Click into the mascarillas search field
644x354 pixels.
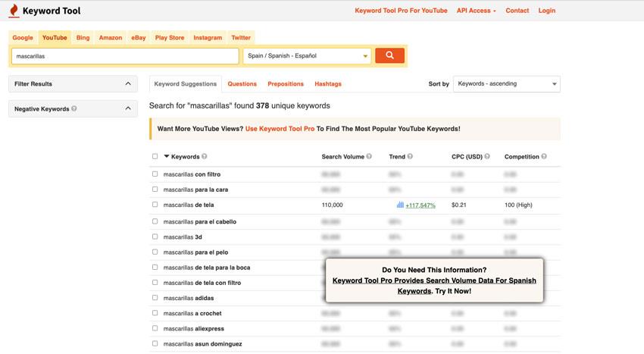pos(125,56)
